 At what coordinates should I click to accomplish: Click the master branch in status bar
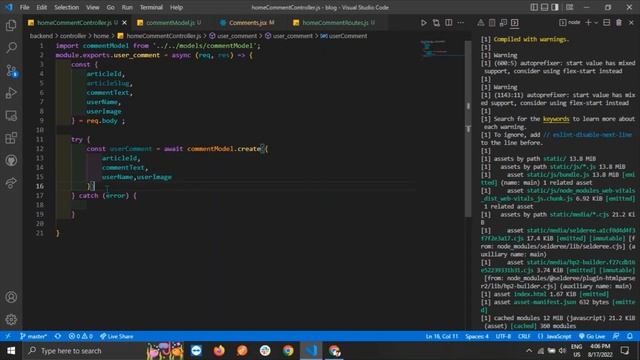(33, 336)
